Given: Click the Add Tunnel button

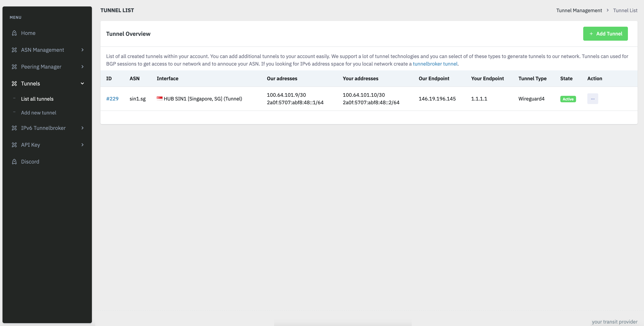Looking at the screenshot, I should pyautogui.click(x=605, y=33).
